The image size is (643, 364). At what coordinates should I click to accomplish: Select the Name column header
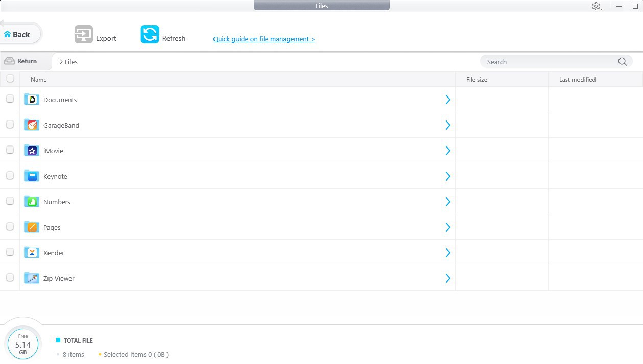[x=38, y=79]
